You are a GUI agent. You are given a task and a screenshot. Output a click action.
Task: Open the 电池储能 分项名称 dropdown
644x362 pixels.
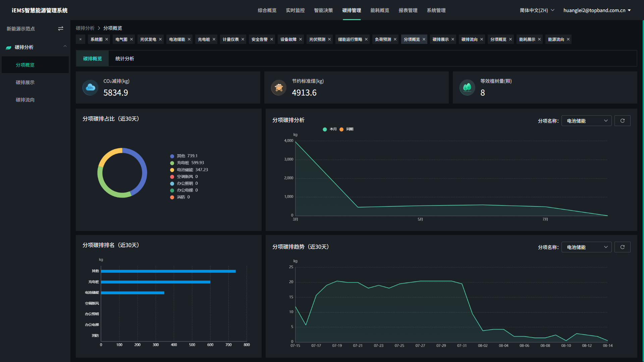(586, 121)
